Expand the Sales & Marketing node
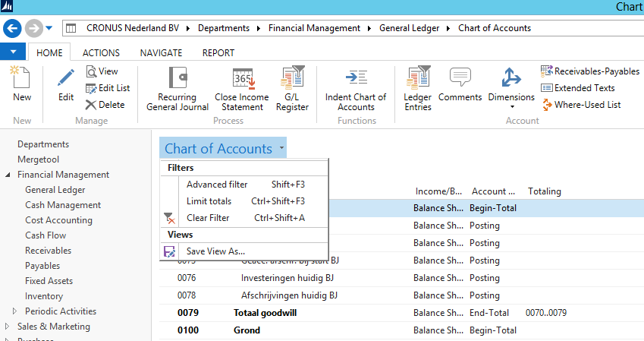This screenshot has width=644, height=341. click(8, 327)
